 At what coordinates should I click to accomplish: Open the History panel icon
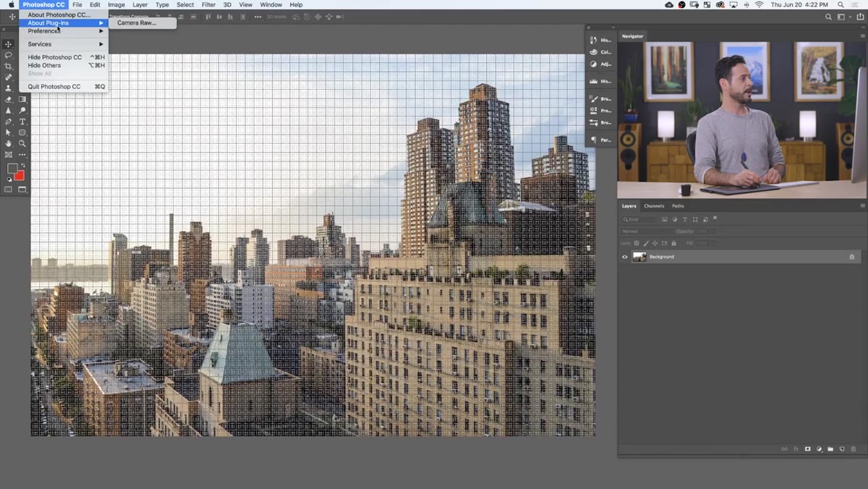point(594,41)
